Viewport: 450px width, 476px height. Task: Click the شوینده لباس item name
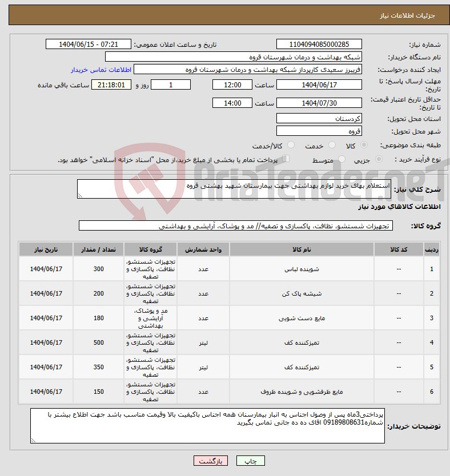point(302,269)
